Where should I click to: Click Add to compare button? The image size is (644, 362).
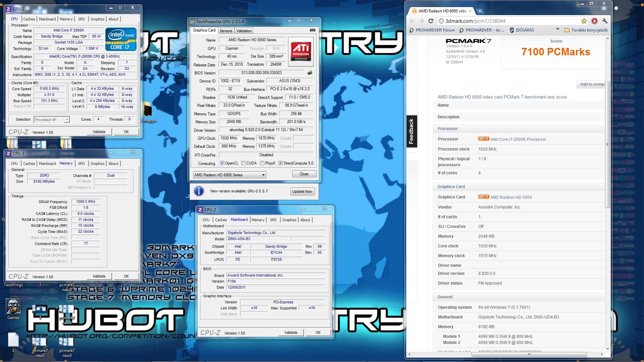591,84
